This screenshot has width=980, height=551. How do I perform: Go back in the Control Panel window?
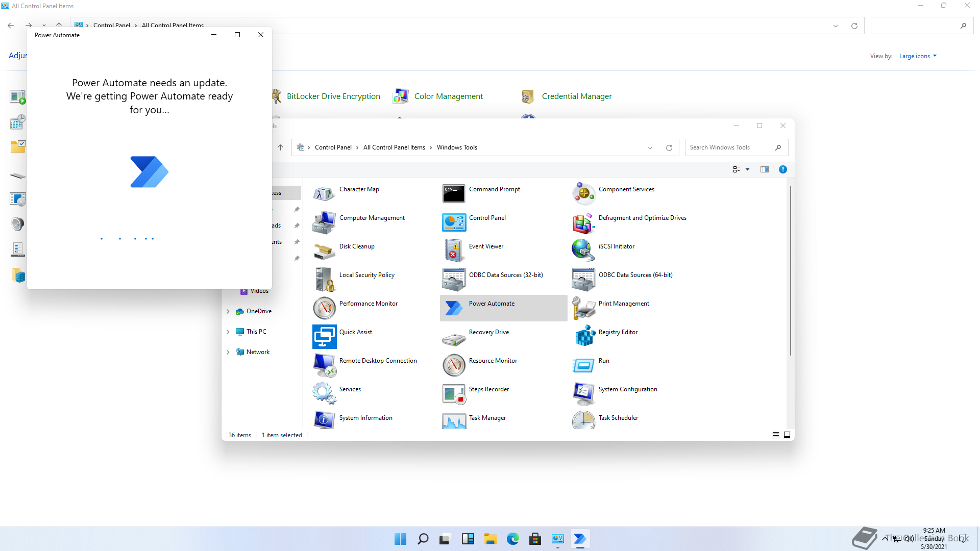pos(11,25)
